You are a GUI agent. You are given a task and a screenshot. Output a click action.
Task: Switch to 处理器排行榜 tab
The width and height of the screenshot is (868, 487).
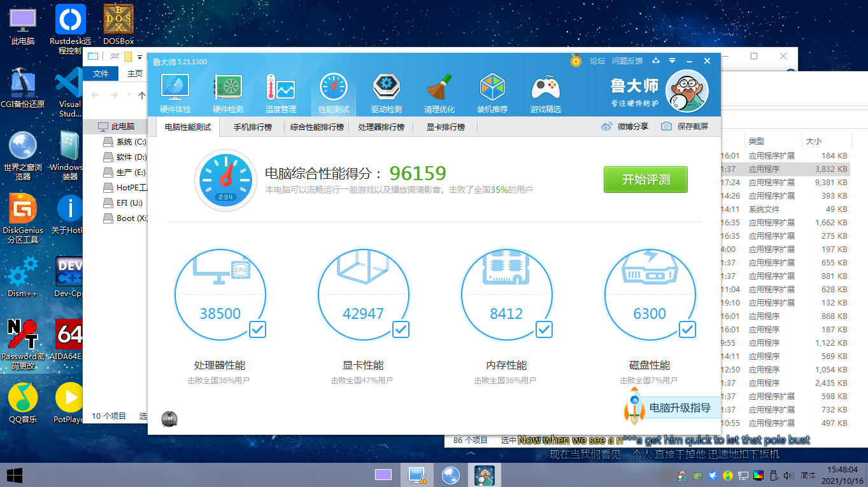(x=381, y=127)
